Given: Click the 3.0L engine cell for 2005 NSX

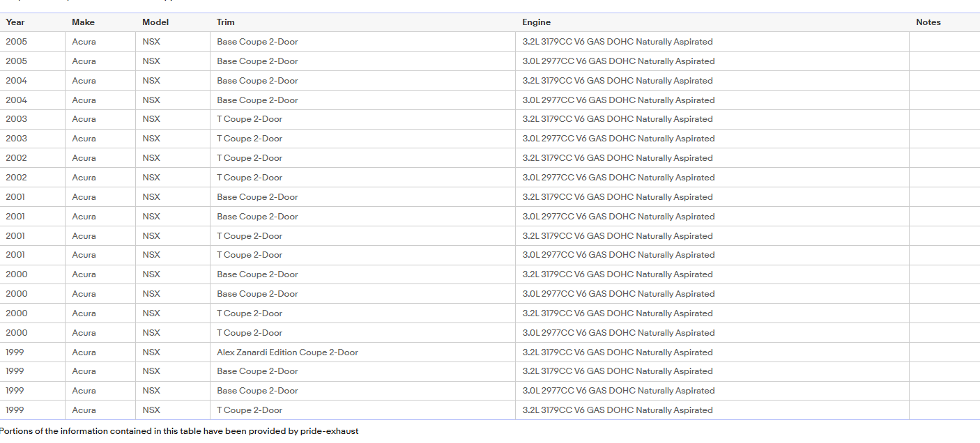Looking at the screenshot, I should coord(618,61).
